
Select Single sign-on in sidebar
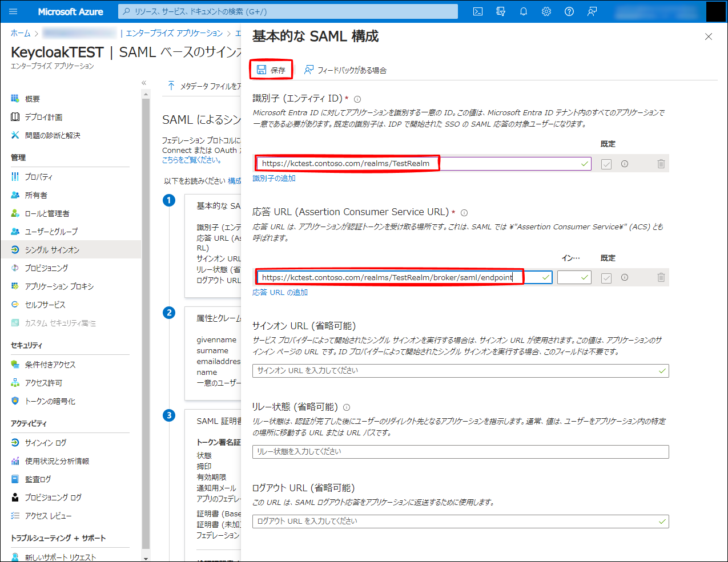[52, 250]
